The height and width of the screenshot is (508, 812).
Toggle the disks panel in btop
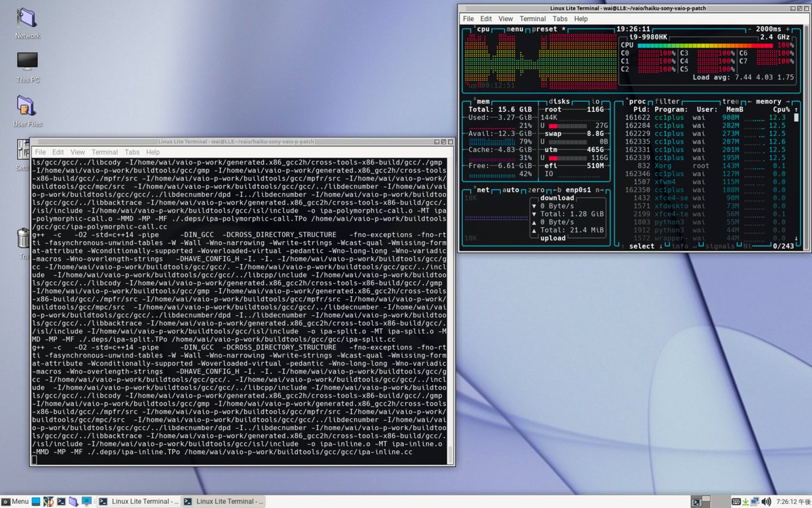click(x=559, y=102)
